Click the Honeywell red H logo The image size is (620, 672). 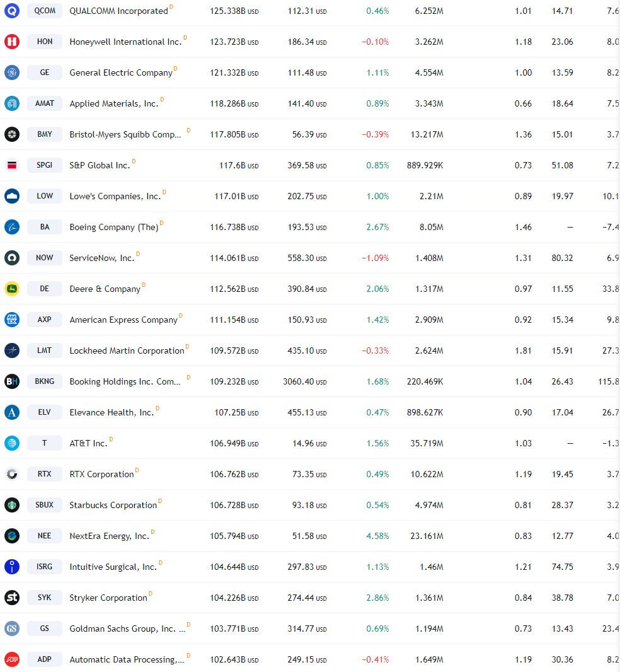(12, 42)
